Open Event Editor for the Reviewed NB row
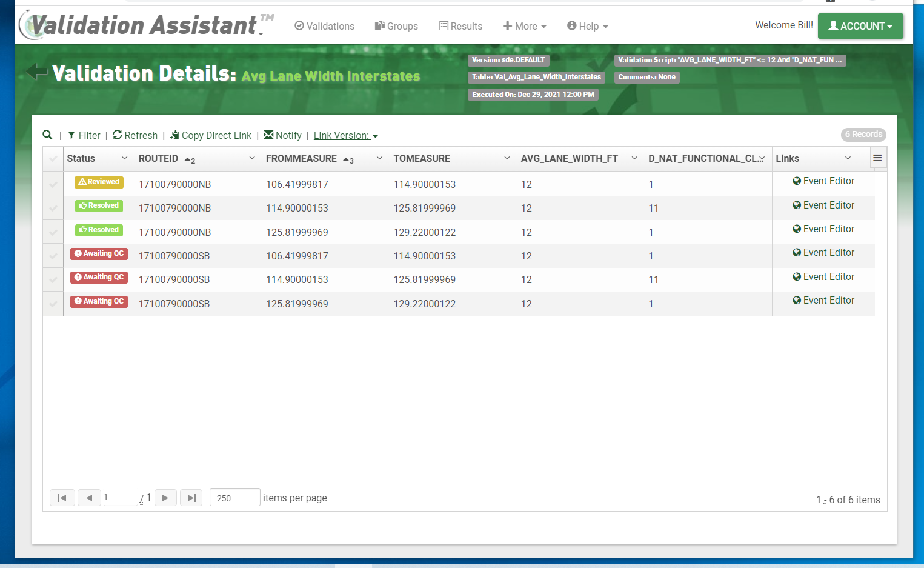The image size is (924, 568). pos(823,181)
